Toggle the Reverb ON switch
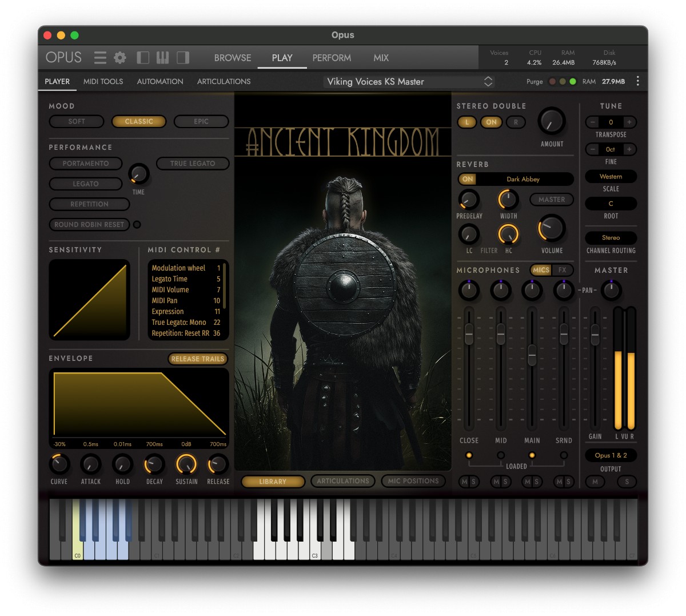Image resolution: width=686 pixels, height=616 pixels. (x=468, y=179)
